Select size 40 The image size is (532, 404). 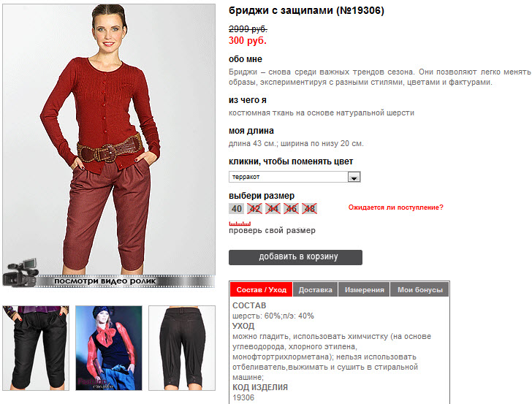coord(237,209)
